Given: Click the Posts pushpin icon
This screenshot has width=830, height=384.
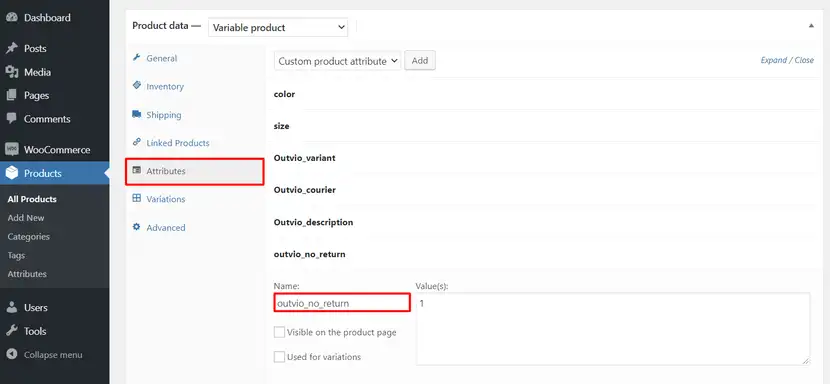Looking at the screenshot, I should click(12, 48).
